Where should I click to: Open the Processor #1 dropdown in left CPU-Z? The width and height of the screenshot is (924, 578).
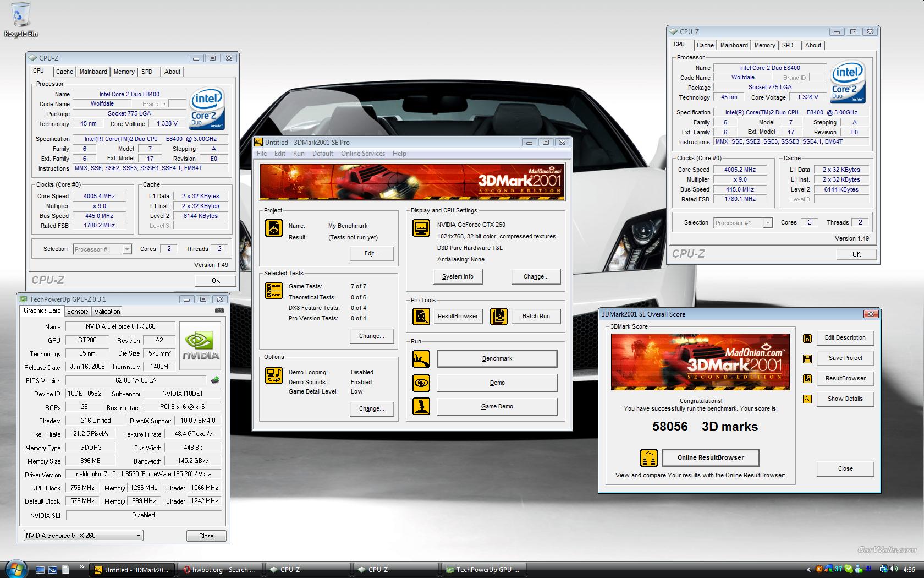coord(102,249)
